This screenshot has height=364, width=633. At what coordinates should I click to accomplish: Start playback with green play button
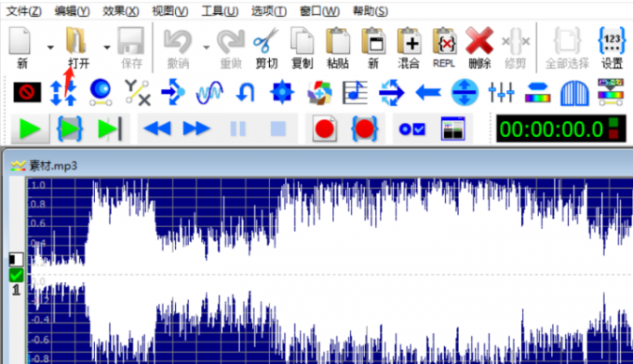tap(31, 129)
